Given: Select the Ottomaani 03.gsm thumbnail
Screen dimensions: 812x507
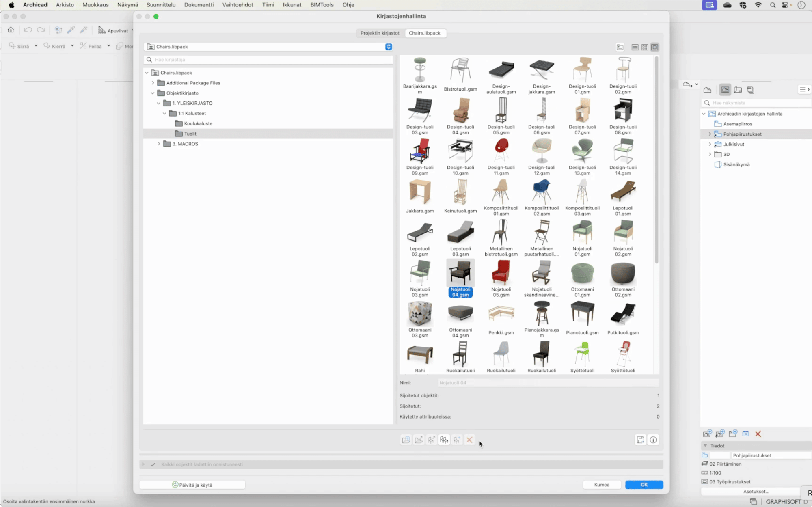Looking at the screenshot, I should (420, 319).
